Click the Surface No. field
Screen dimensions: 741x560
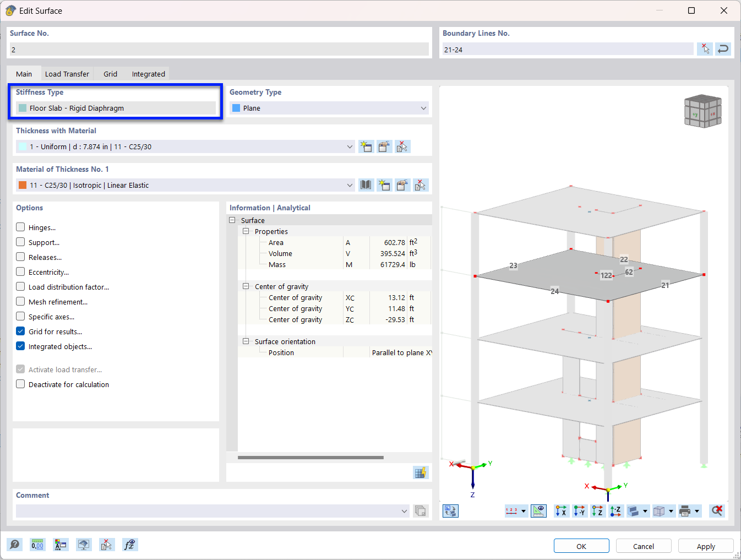point(219,49)
